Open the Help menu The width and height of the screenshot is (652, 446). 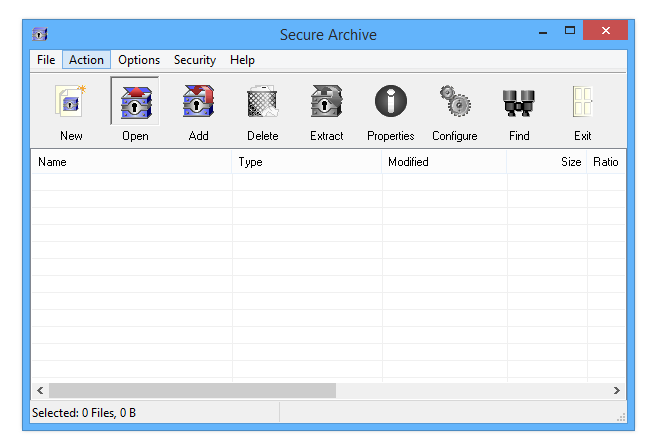click(242, 60)
